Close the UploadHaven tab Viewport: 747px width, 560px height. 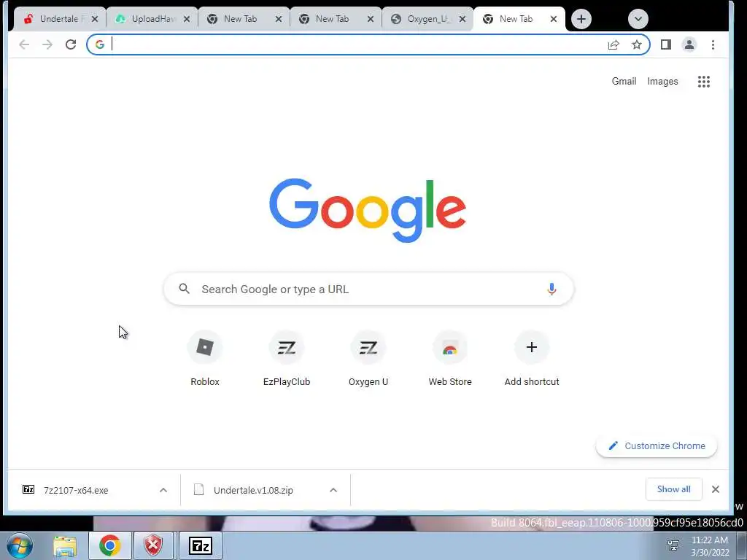click(x=187, y=19)
